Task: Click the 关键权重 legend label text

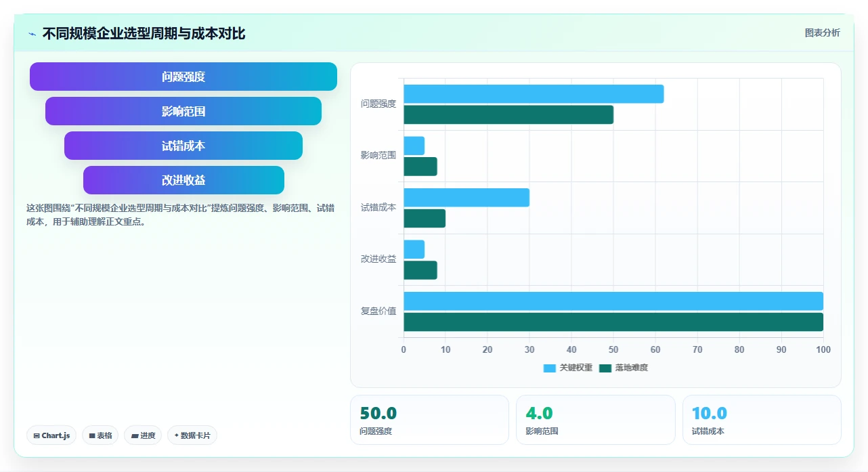Action: click(576, 368)
